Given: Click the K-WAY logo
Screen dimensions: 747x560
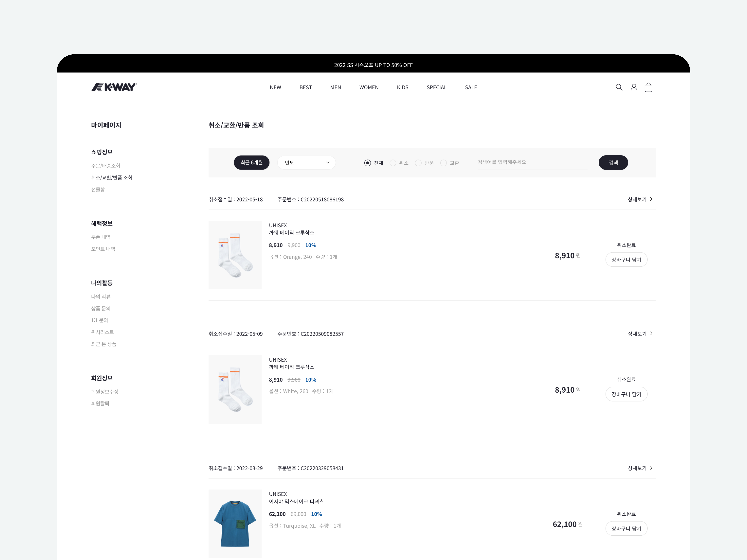Looking at the screenshot, I should (114, 87).
